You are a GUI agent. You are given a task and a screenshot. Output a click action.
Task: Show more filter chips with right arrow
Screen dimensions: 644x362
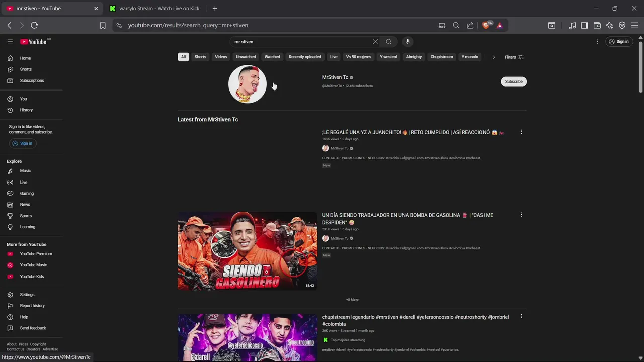[494, 57]
